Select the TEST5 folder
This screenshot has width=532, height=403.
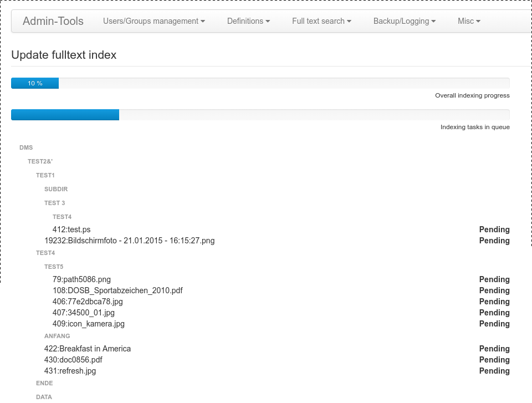point(54,267)
